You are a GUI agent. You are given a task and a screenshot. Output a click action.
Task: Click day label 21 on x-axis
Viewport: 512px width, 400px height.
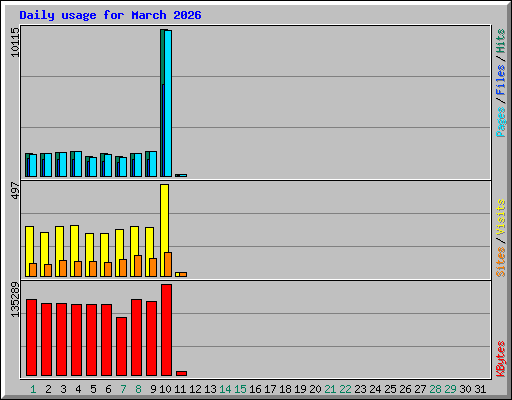pos(330,389)
